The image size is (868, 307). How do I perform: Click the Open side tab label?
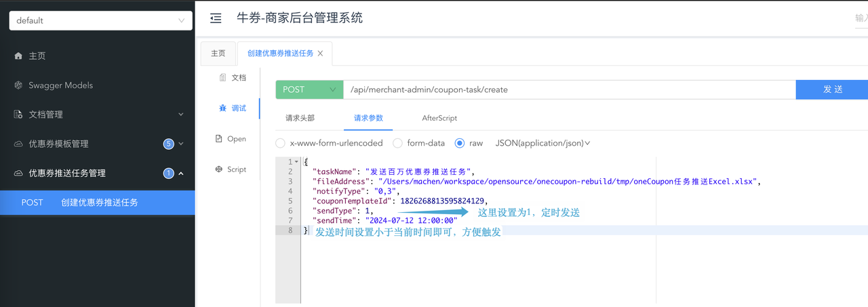pyautogui.click(x=237, y=139)
